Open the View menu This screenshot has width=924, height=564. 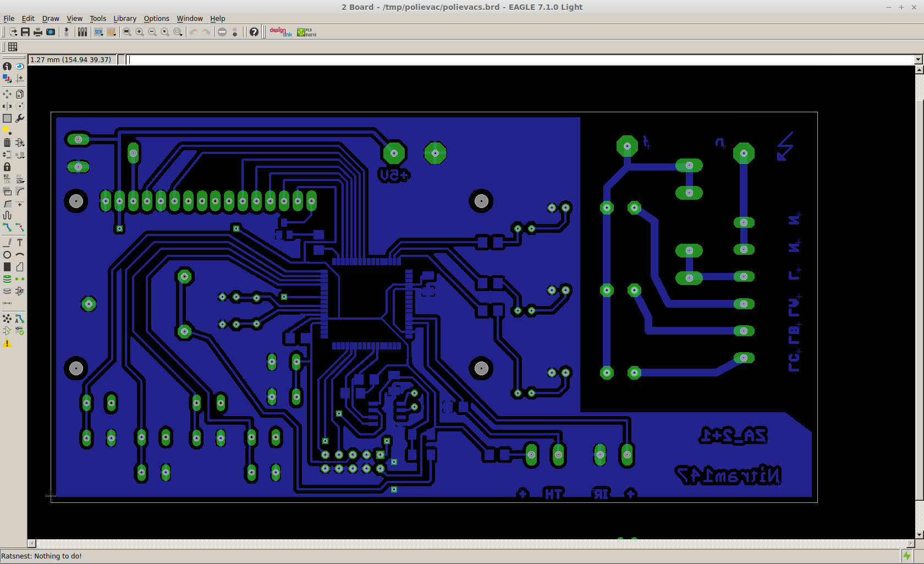click(x=74, y=18)
